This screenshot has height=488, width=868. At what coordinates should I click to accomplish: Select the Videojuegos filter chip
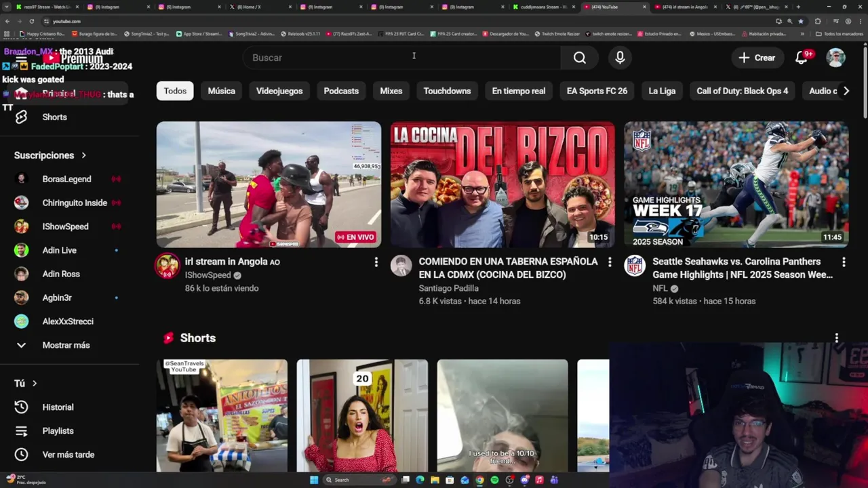(x=279, y=91)
